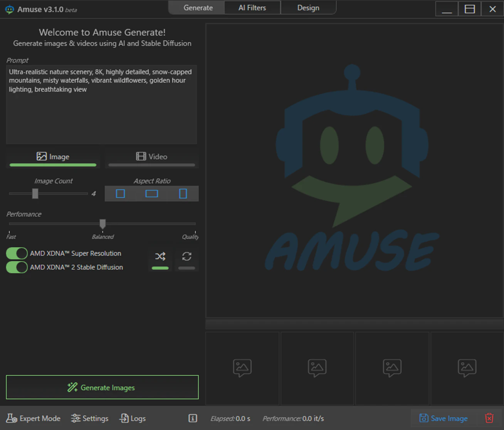
Task: Click the info icon in status bar
Action: tap(193, 418)
